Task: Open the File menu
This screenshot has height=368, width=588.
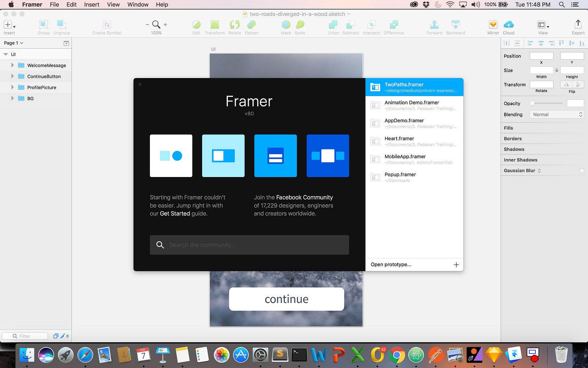Action: point(54,4)
